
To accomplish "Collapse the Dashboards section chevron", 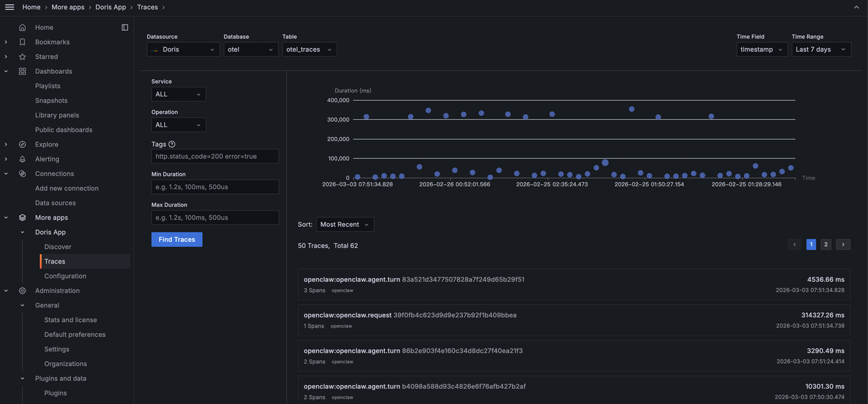I will click(x=6, y=71).
